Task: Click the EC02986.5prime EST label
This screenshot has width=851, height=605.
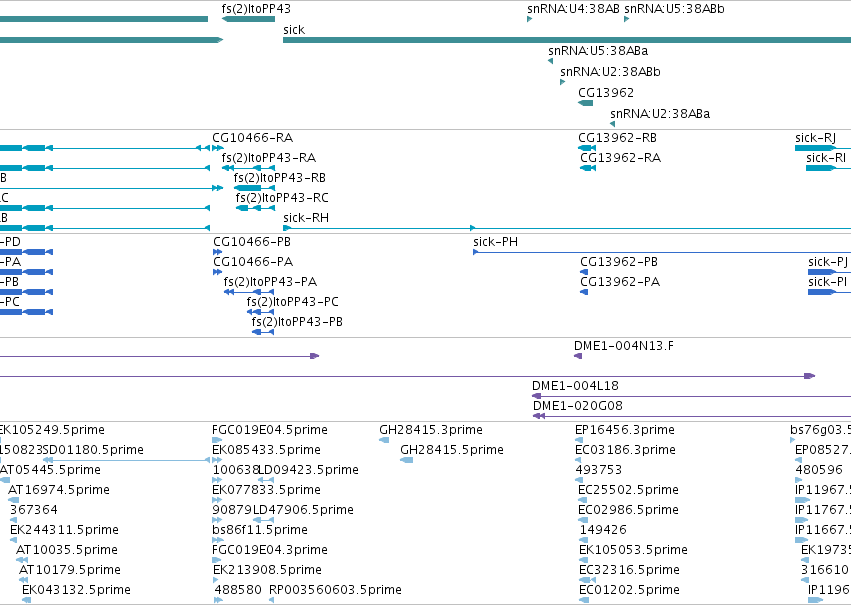Action: coord(628,510)
